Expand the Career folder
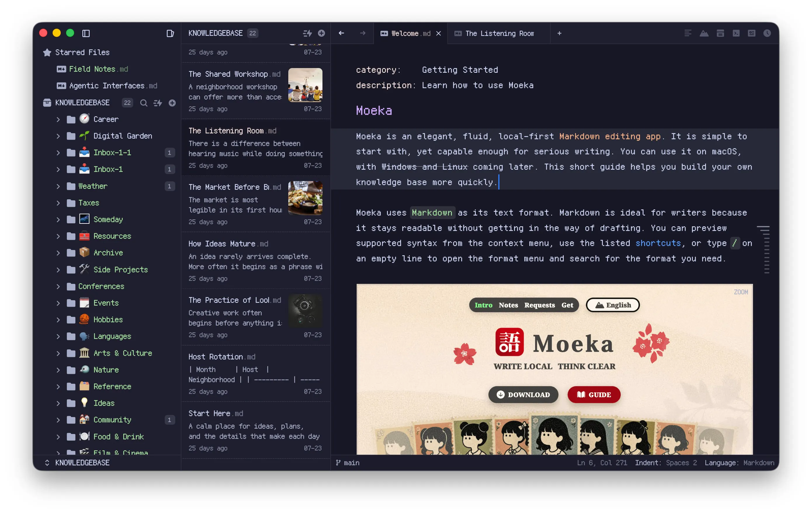 58,119
